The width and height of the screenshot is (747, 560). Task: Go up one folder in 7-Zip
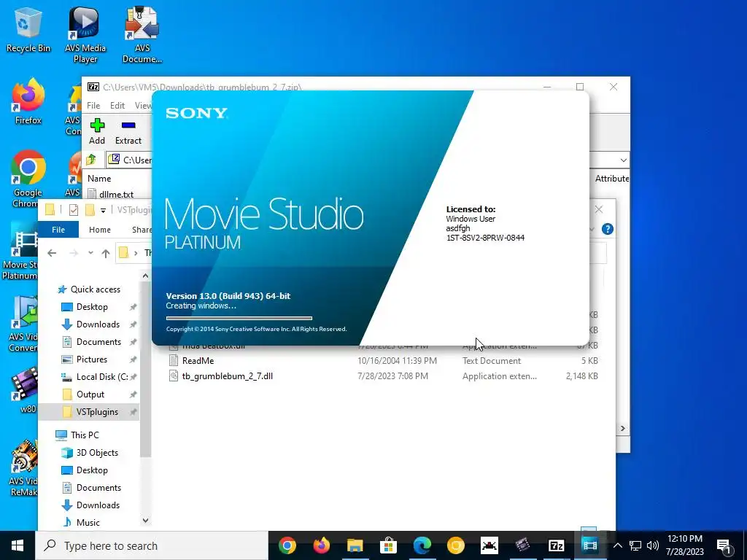pos(91,160)
